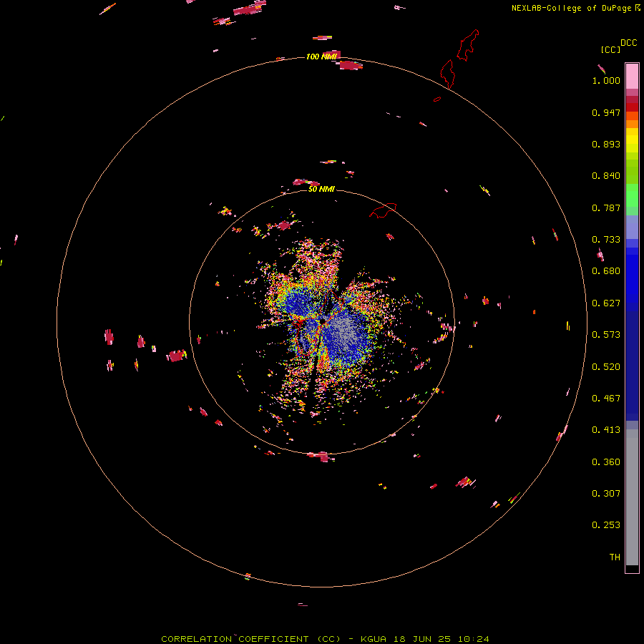Select the 0.520 color bar value
644x644 pixels.
pyautogui.click(x=606, y=367)
